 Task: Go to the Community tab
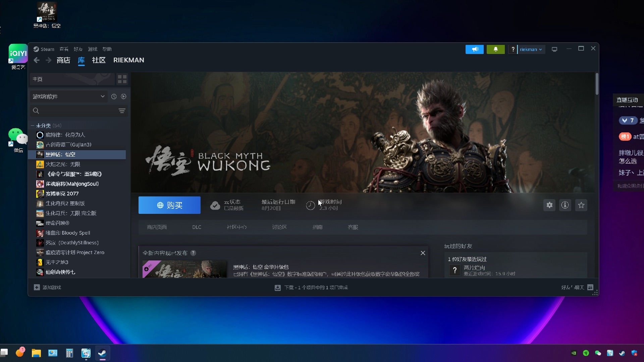[x=99, y=60]
